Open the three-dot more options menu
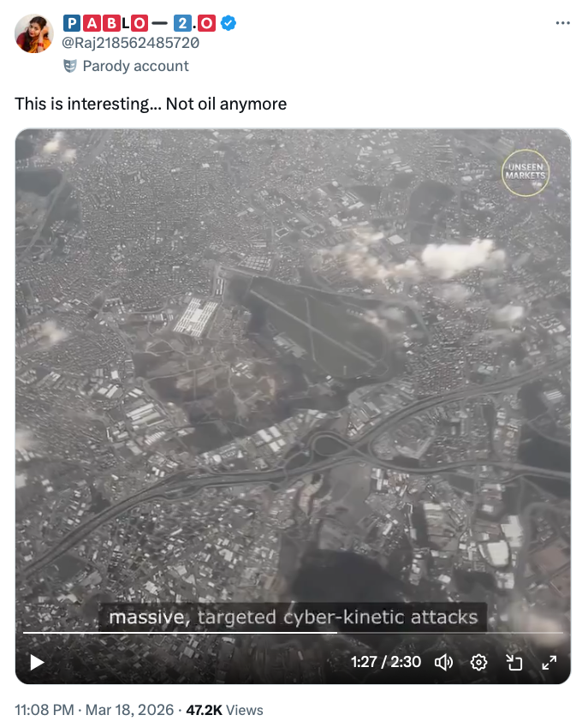 562,23
